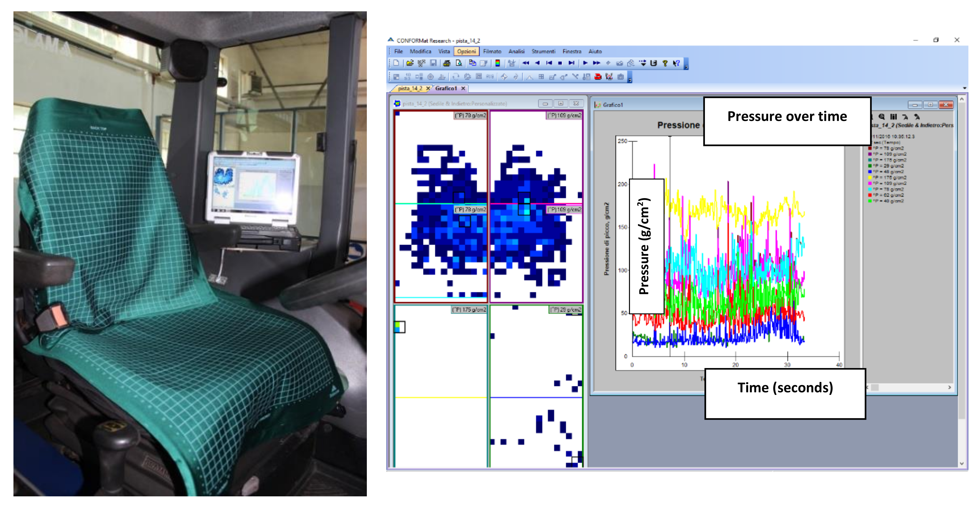
Task: Click the legend horizontal scrollbar right arrow
Action: point(950,387)
